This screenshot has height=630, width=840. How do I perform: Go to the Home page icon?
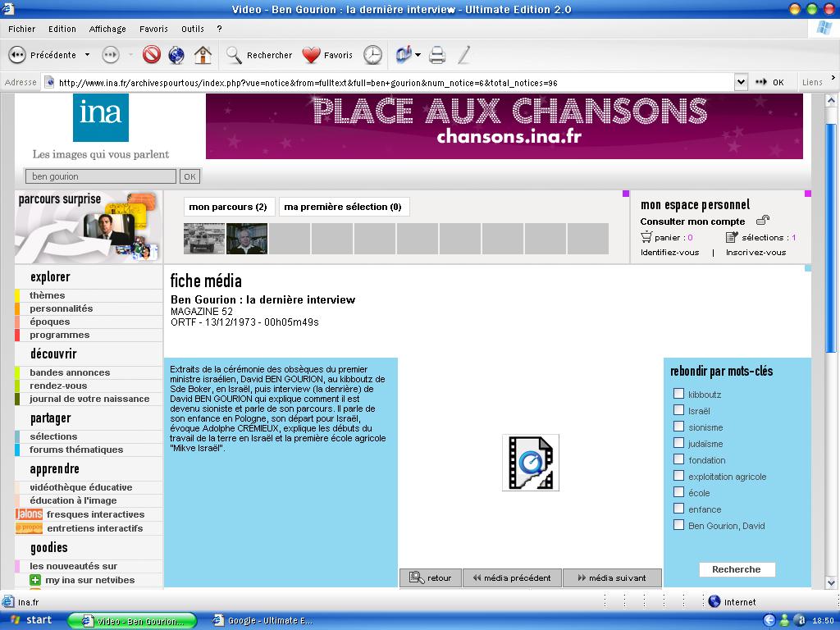pyautogui.click(x=203, y=55)
